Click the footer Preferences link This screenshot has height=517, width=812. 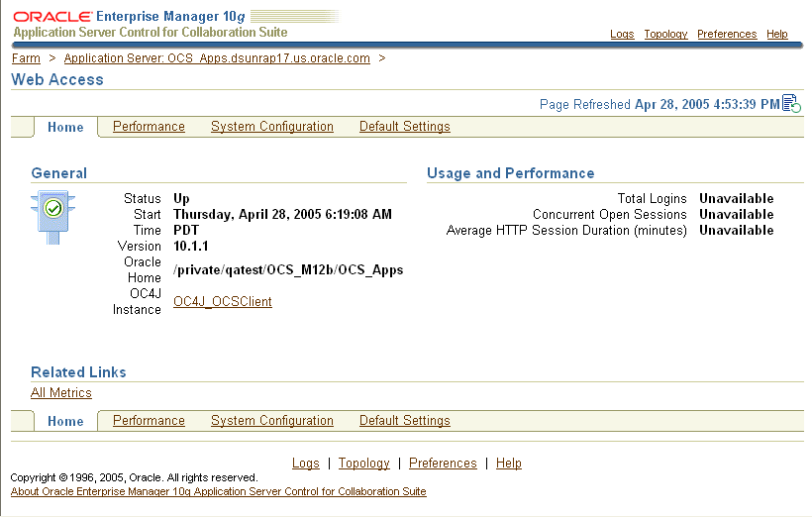(443, 464)
